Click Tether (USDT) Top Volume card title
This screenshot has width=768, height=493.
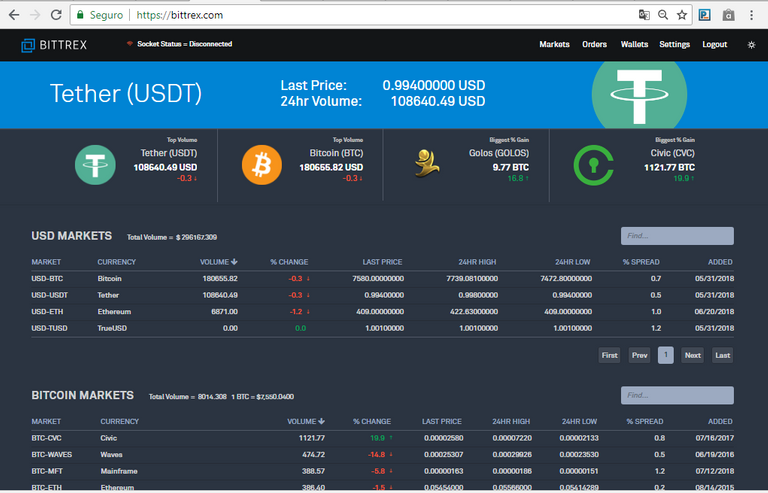point(168,153)
